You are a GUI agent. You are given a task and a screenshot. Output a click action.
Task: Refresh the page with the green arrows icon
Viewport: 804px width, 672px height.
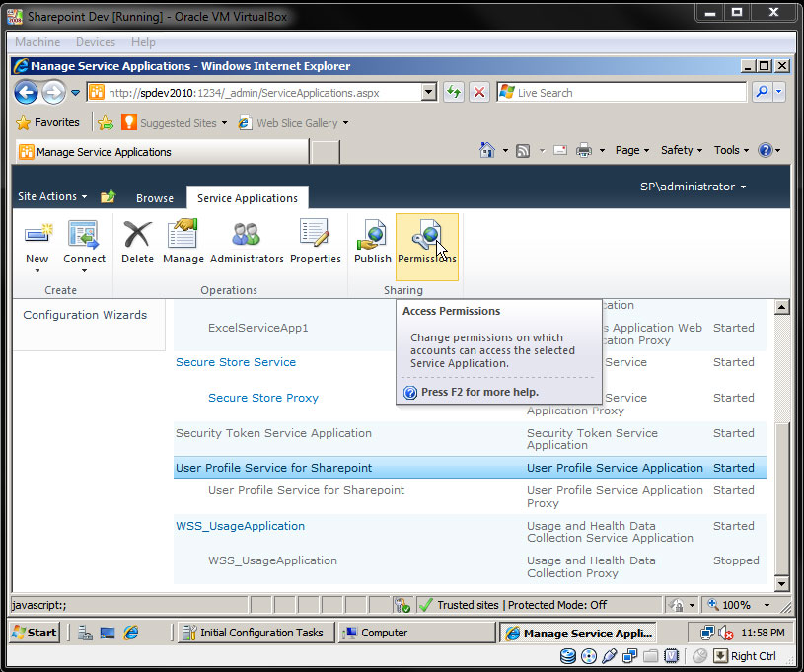click(454, 93)
